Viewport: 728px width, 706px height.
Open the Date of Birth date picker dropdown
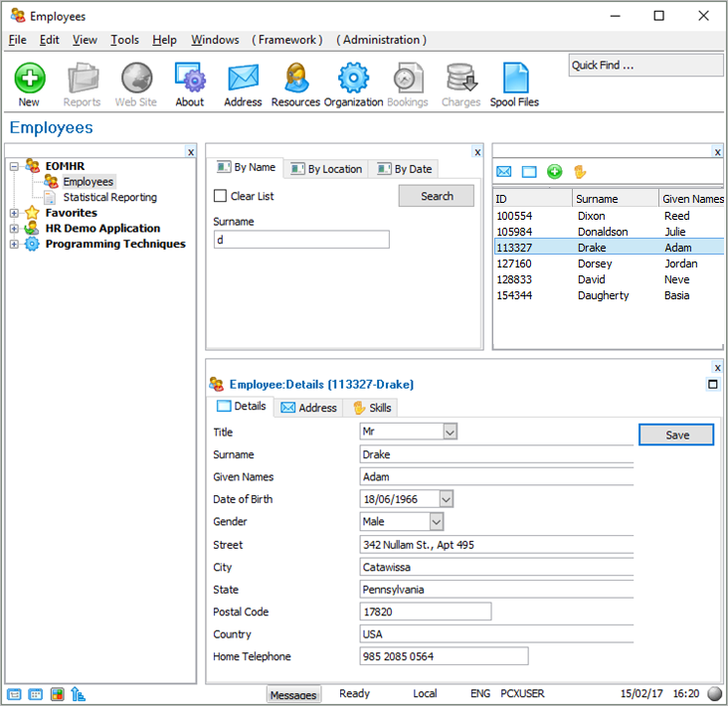pyautogui.click(x=446, y=499)
